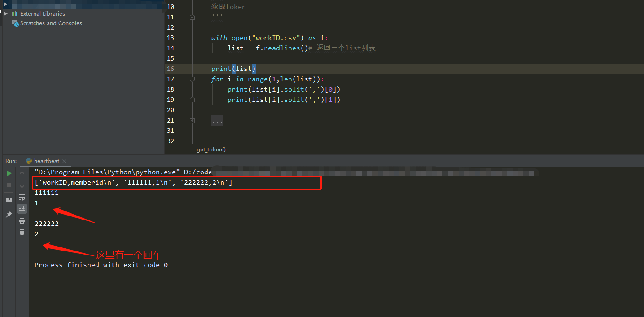Click line number 16 in the gutter
644x317 pixels.
(x=170, y=69)
